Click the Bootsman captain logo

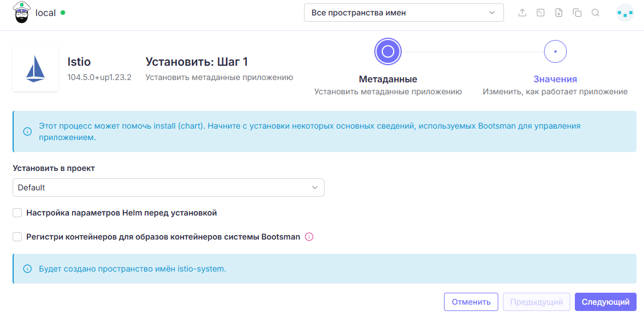pos(22,13)
